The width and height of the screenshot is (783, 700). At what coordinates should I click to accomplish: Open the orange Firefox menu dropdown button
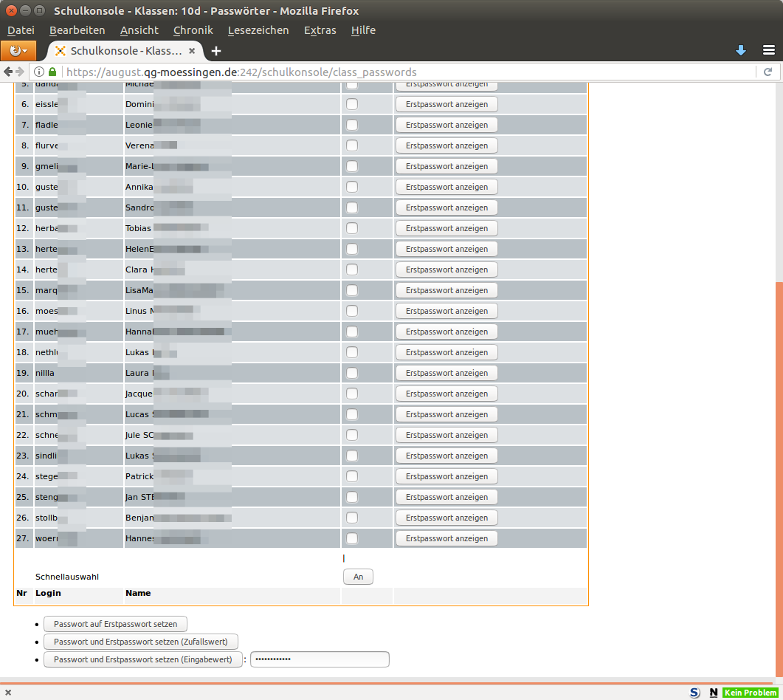(x=18, y=51)
